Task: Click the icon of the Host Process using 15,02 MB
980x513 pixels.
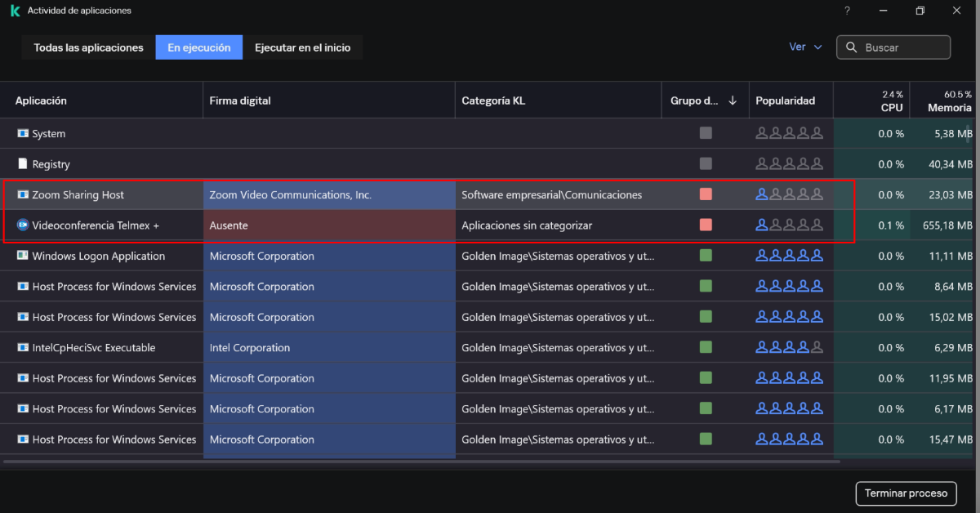Action: click(23, 317)
